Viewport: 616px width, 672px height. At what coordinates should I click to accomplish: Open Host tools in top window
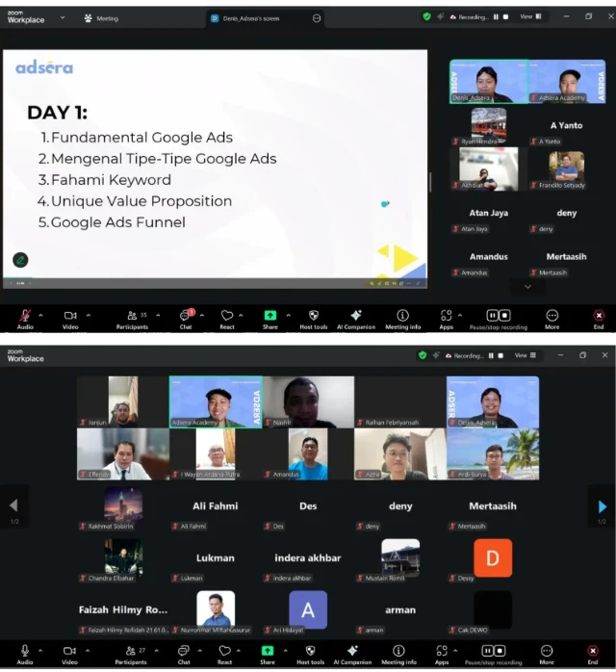point(314,320)
